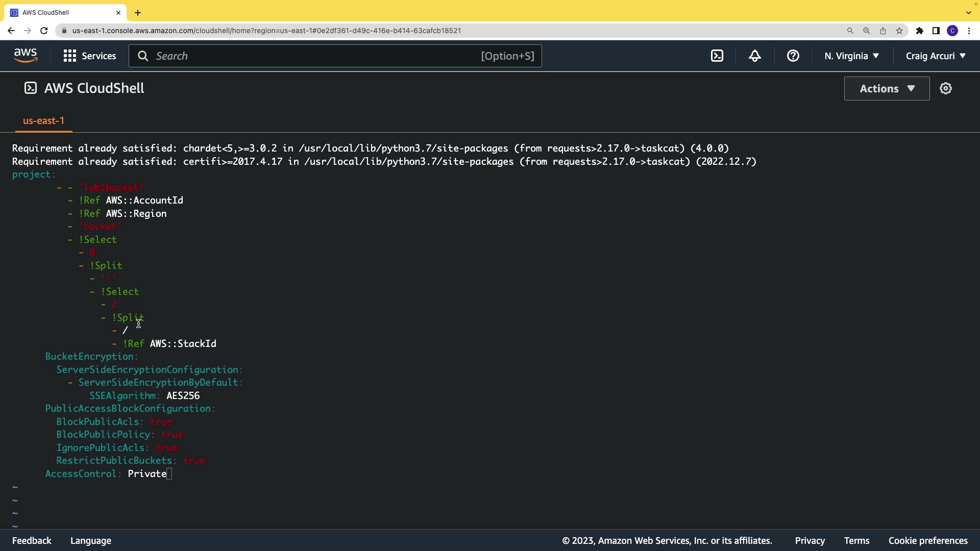Share this page from the address bar

click(883, 31)
